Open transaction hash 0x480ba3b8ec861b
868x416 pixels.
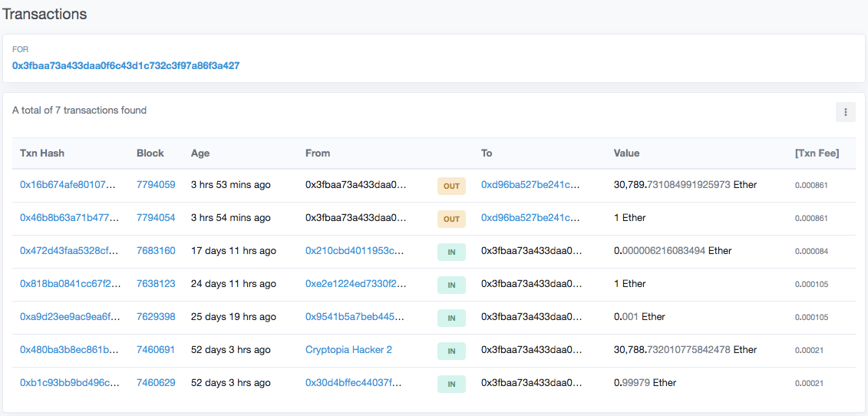click(x=69, y=350)
